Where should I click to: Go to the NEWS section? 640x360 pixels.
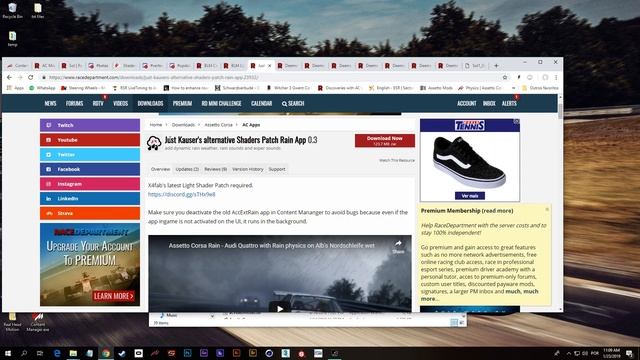(51, 103)
